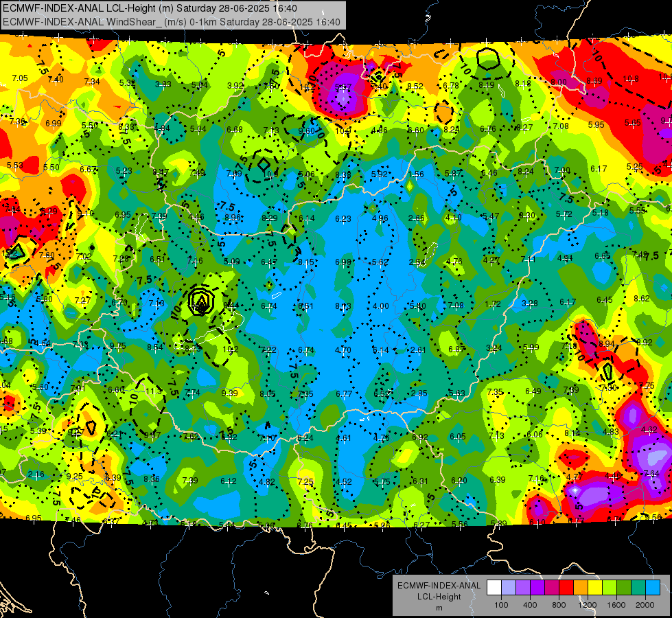Click the wind shear value 7.22
Viewport: 672px width, 618px height.
(x=268, y=350)
